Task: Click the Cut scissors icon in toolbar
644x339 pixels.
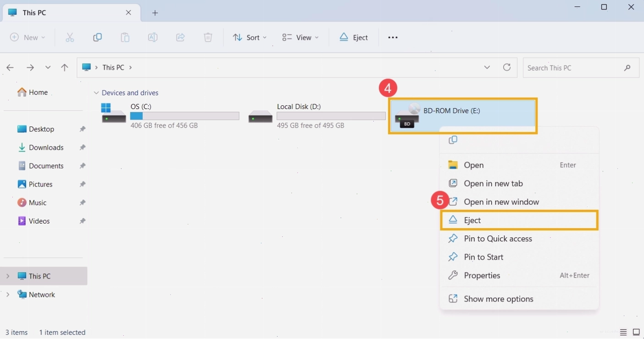Action: [x=70, y=38]
